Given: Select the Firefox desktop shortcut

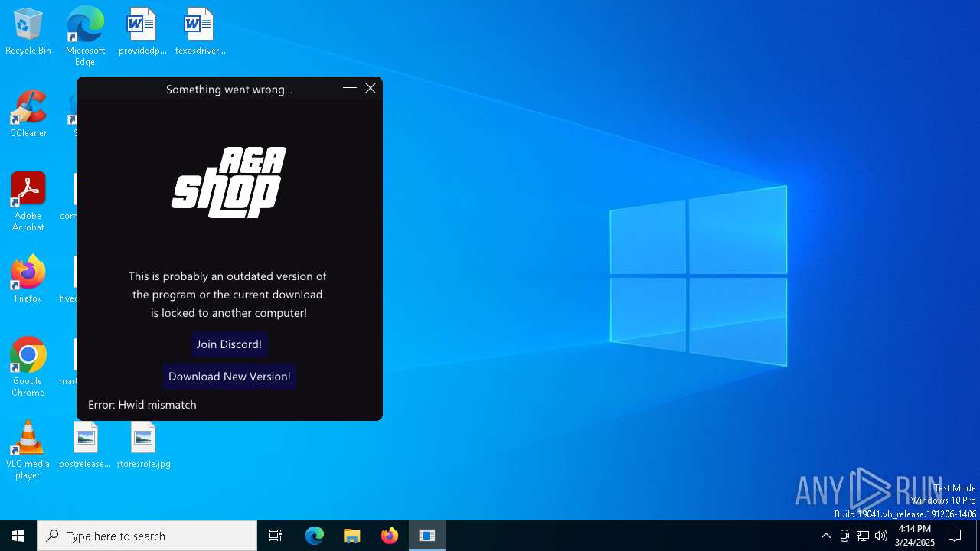Looking at the screenshot, I should (28, 279).
